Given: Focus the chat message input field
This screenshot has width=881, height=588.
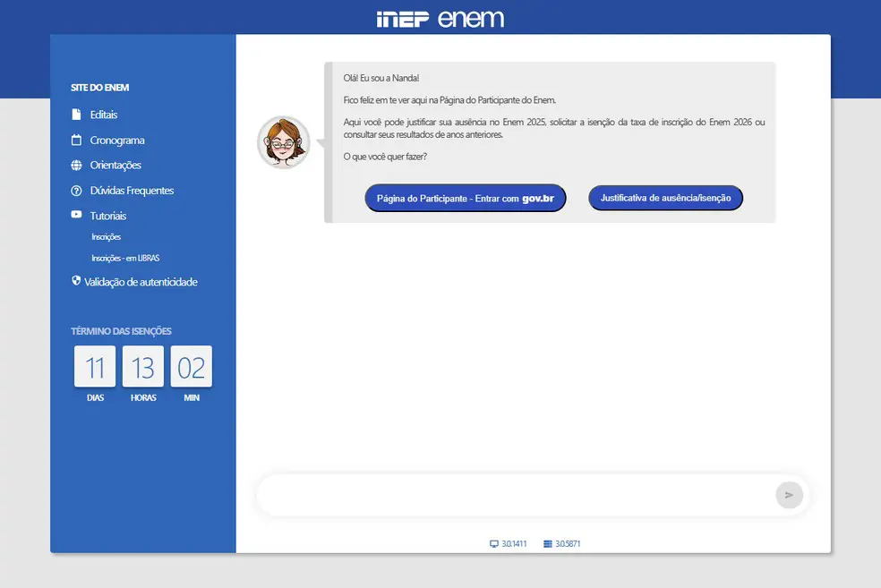Looking at the screenshot, I should pos(517,495).
